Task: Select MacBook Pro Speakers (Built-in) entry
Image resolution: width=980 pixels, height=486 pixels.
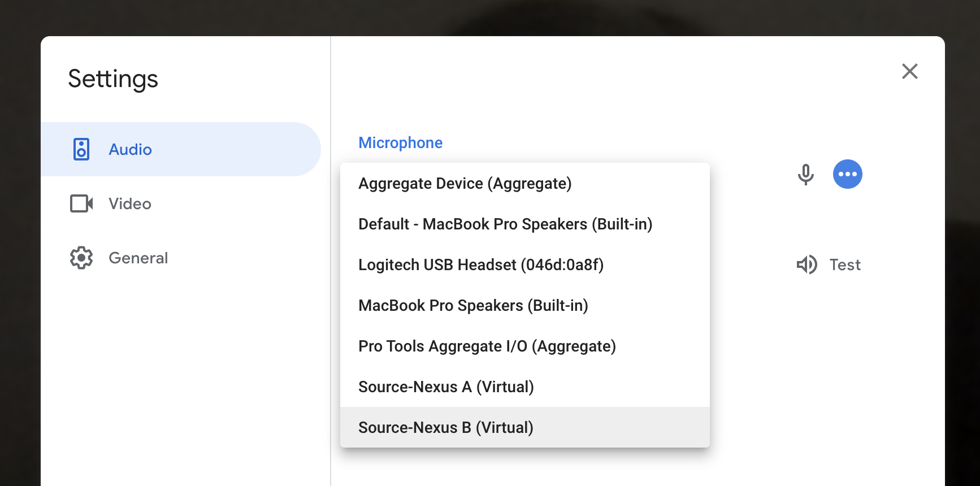Action: [x=473, y=306]
